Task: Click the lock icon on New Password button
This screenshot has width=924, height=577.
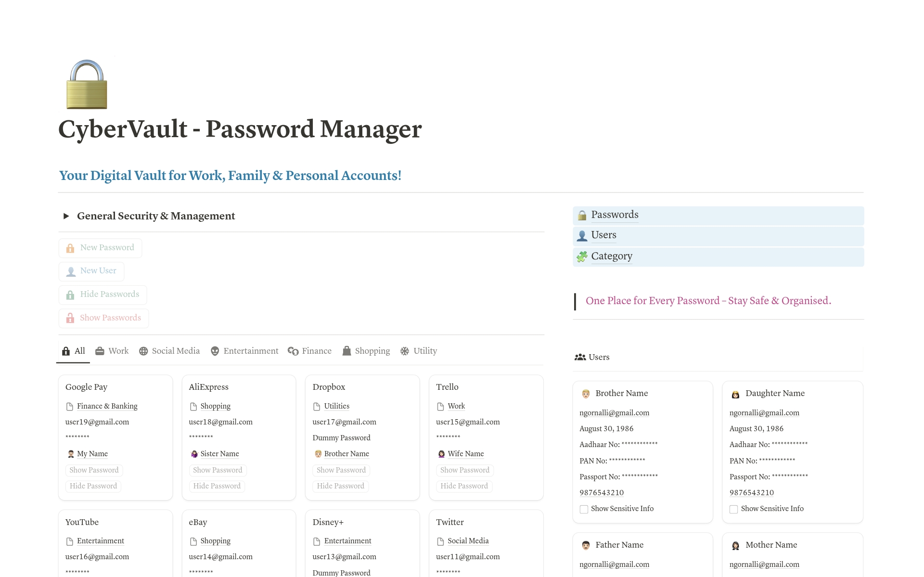Action: pos(70,248)
